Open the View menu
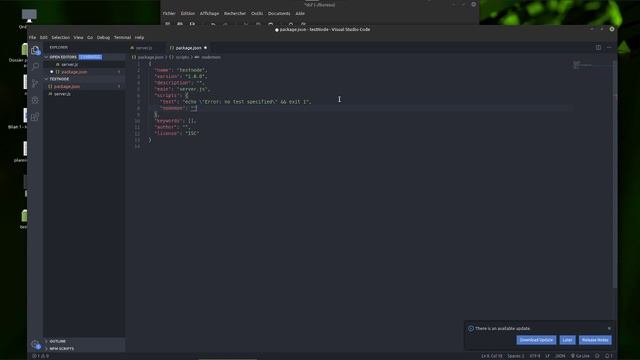 pyautogui.click(x=78, y=38)
